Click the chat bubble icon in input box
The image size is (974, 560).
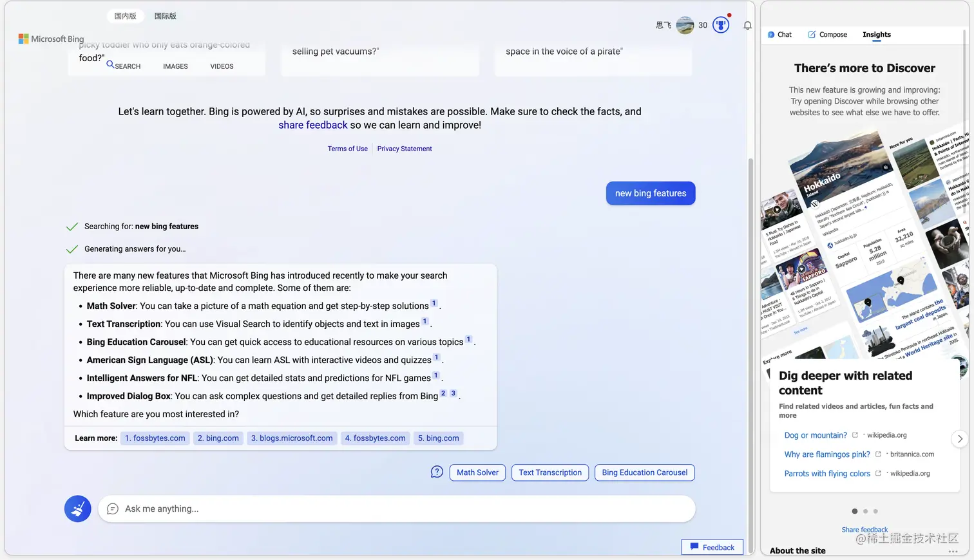(113, 509)
